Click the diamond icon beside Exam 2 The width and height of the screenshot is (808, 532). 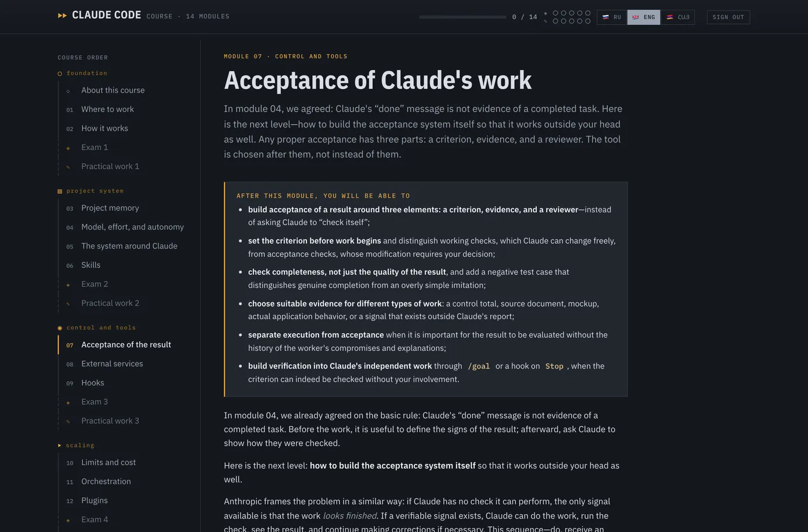click(x=68, y=285)
